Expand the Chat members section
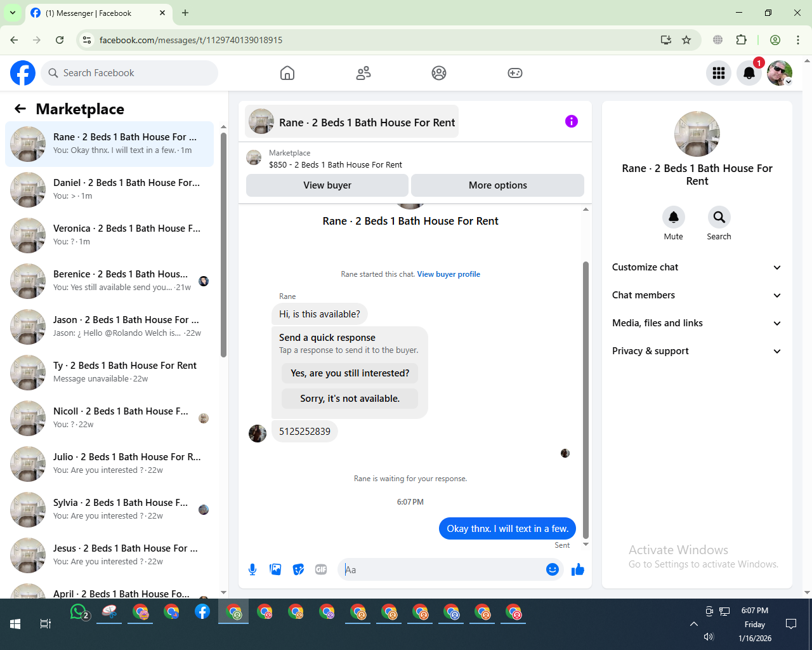This screenshot has width=812, height=650. (697, 295)
